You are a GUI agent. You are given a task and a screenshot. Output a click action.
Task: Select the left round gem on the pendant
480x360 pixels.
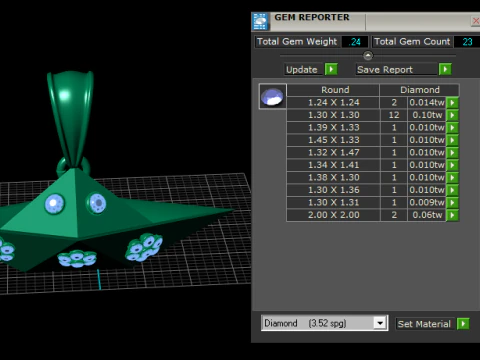[x=55, y=203]
